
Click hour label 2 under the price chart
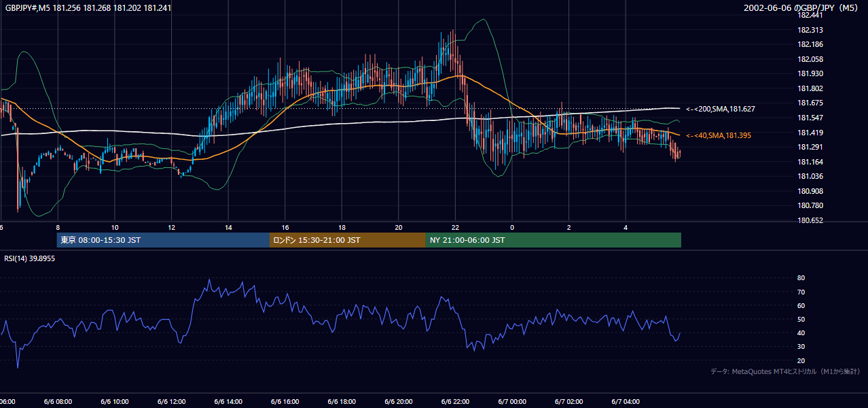568,228
